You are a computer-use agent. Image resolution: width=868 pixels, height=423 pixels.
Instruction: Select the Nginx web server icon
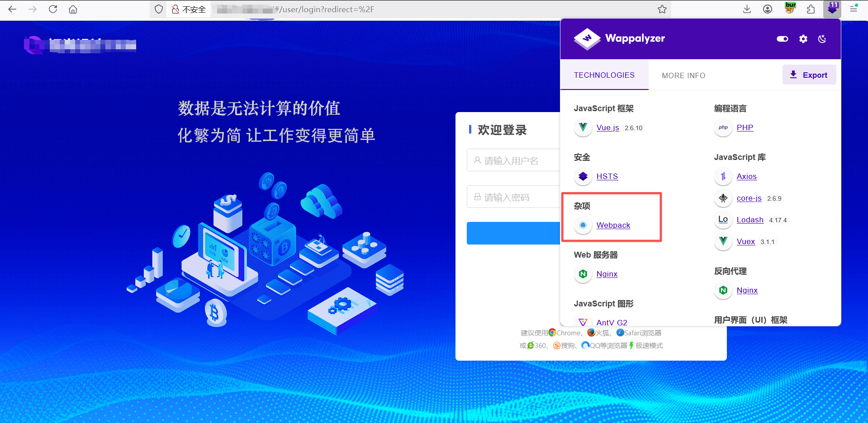click(583, 274)
